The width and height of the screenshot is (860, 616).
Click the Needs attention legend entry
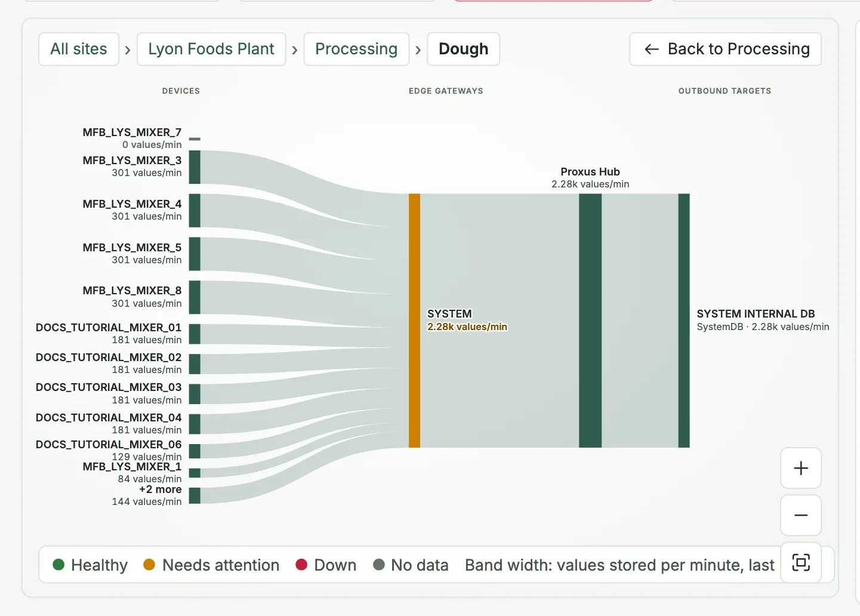211,565
